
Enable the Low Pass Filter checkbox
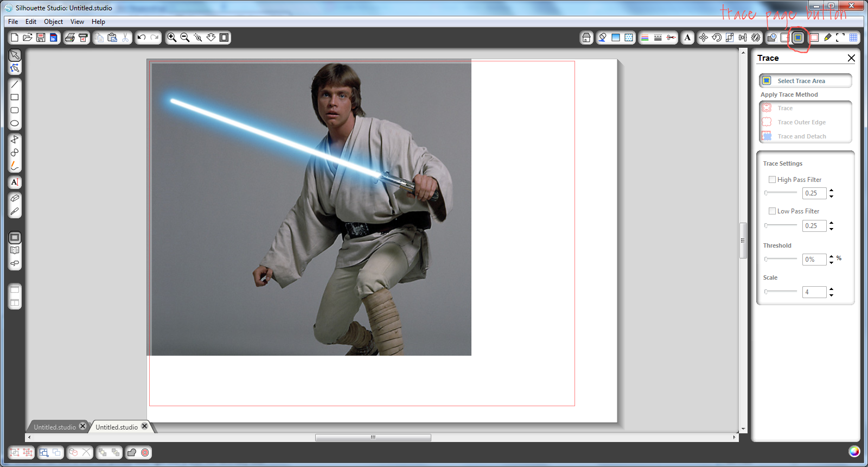772,211
